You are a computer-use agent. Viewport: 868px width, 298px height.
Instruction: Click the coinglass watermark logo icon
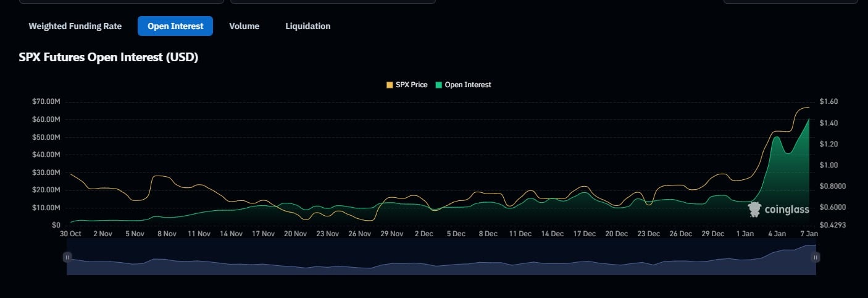point(754,210)
